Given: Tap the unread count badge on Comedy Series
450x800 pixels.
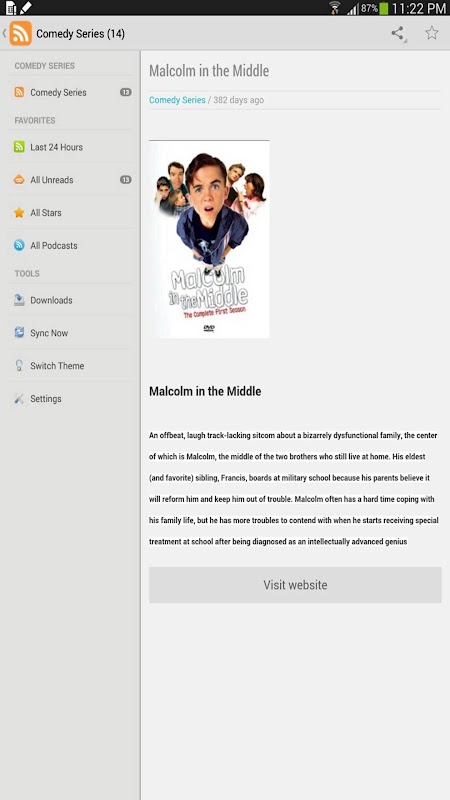Looking at the screenshot, I should 126,92.
